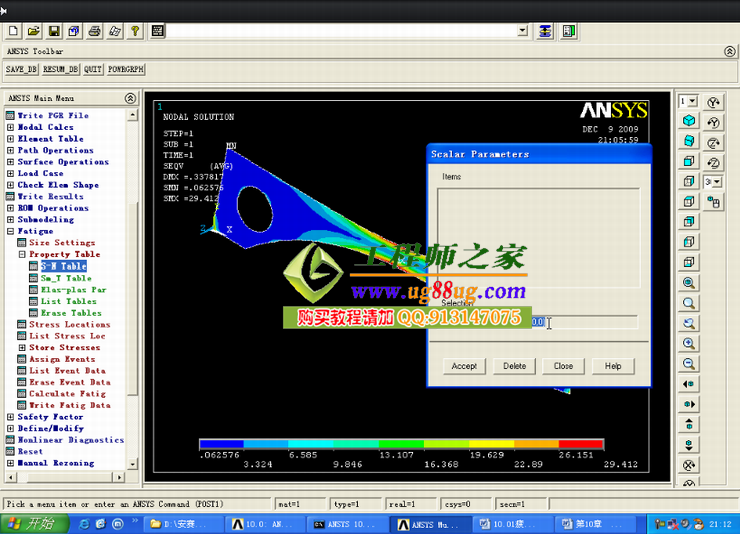Click the Zoom In plus magnifier
The width and height of the screenshot is (740, 534).
pos(689,343)
